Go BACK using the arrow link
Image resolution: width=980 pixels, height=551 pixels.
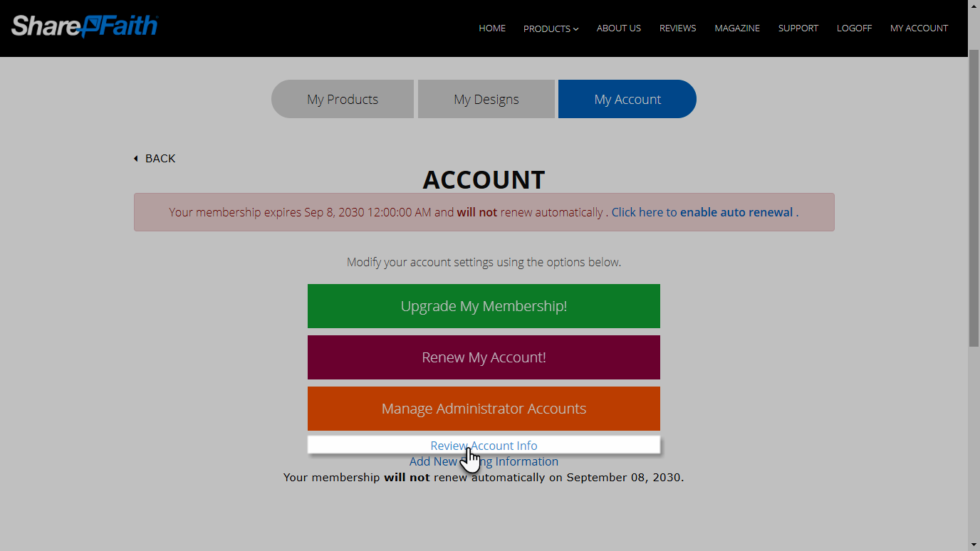click(x=155, y=158)
